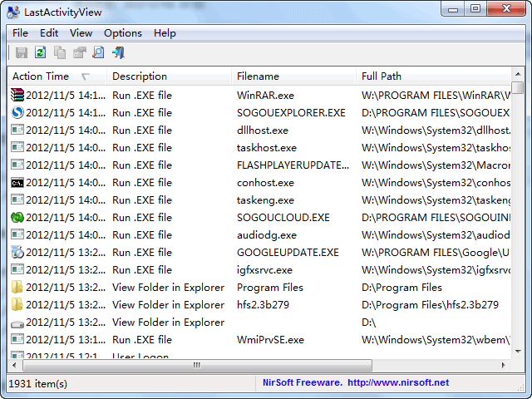
Task: Click the Refresh toolbar icon
Action: tap(41, 52)
